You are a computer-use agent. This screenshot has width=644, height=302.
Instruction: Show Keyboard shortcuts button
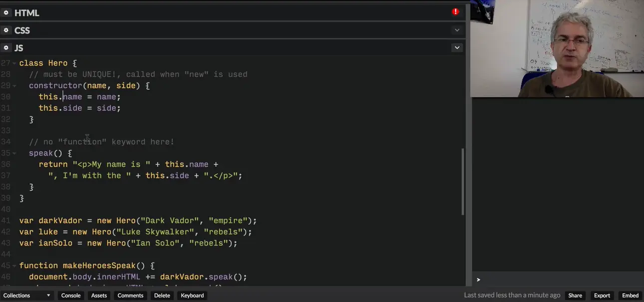coord(192,295)
